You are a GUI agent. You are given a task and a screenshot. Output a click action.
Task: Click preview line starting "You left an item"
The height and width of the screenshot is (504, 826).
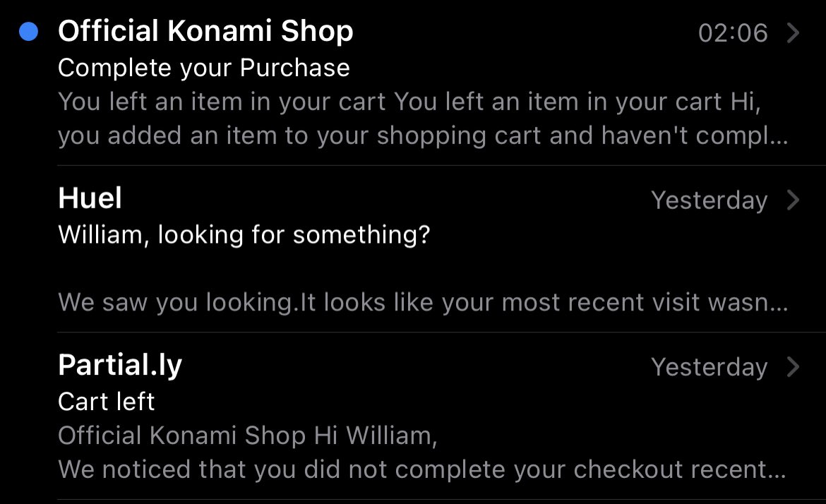tap(409, 102)
